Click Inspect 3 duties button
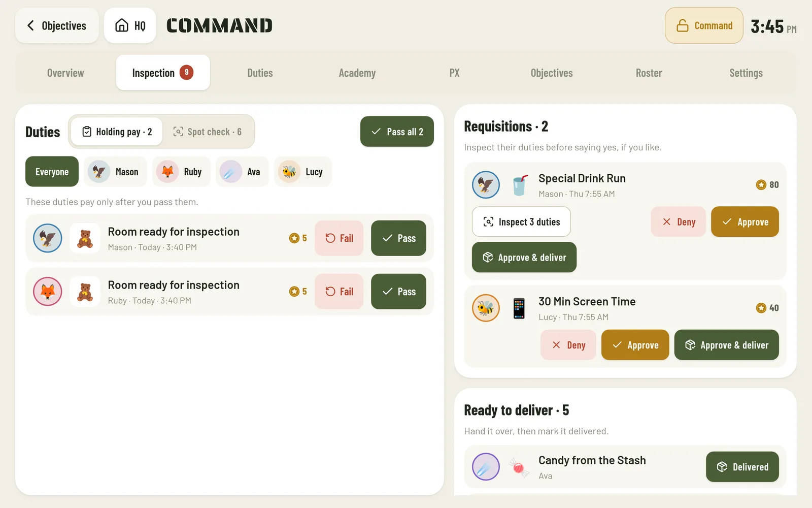The height and width of the screenshot is (508, 812). (x=521, y=221)
